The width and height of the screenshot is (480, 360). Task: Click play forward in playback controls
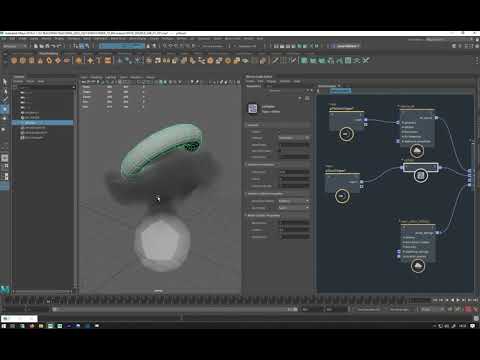[458, 300]
